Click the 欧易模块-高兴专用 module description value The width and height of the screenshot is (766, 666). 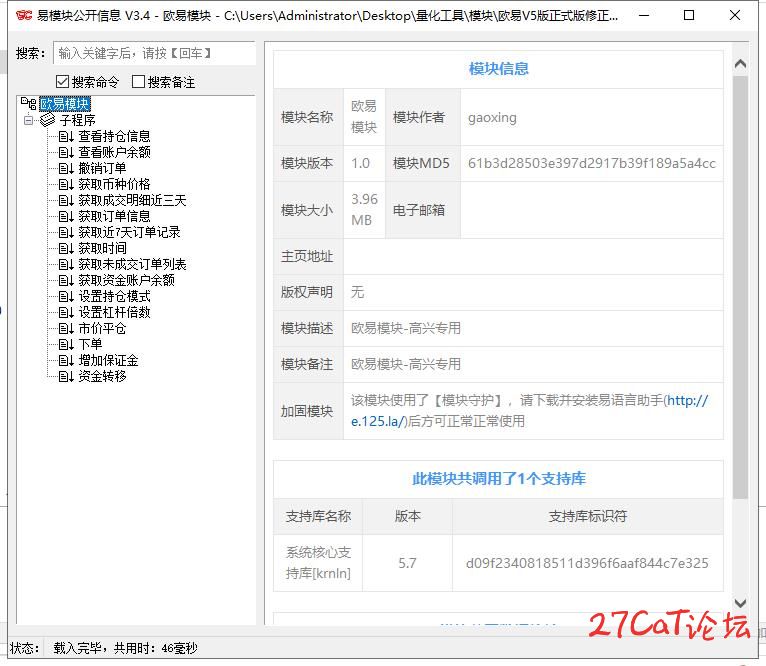(x=406, y=328)
